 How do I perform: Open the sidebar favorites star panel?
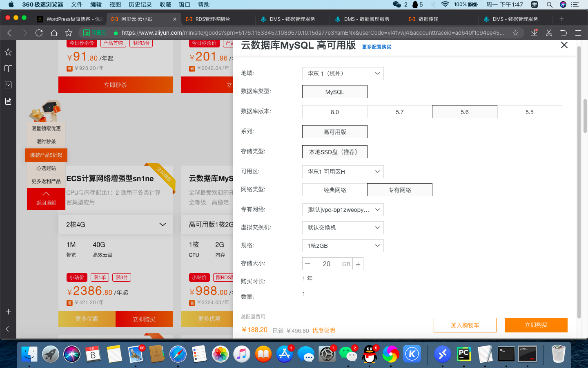[8, 52]
